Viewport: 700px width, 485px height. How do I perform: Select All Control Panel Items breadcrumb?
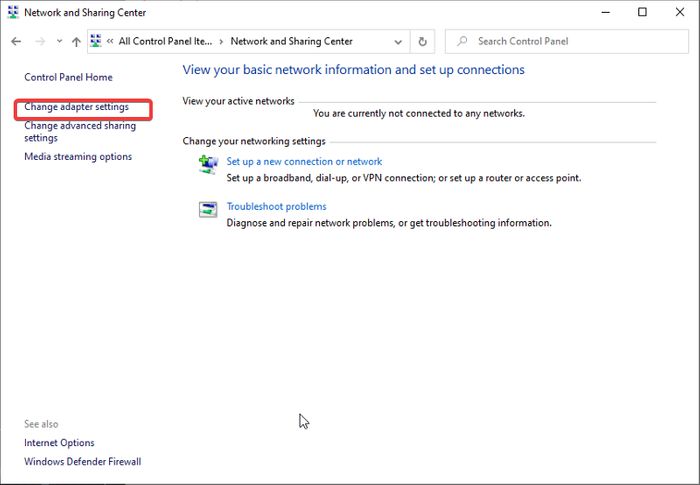[167, 42]
